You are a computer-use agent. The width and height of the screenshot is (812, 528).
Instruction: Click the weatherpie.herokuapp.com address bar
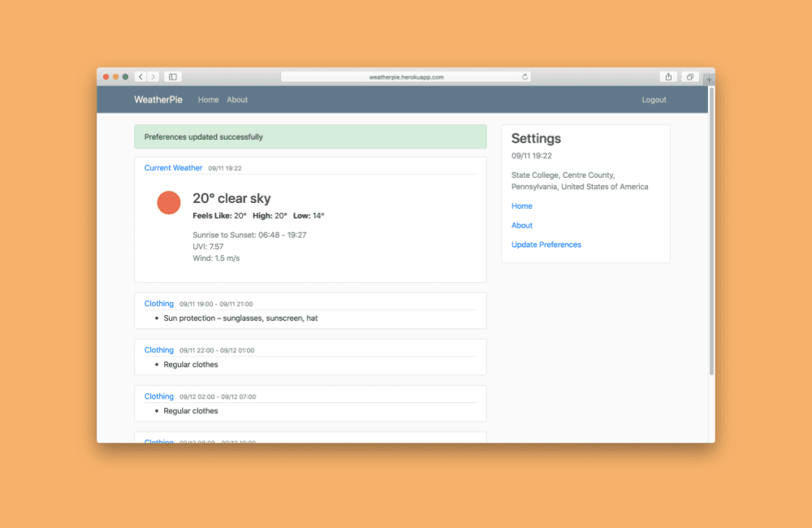click(x=406, y=76)
